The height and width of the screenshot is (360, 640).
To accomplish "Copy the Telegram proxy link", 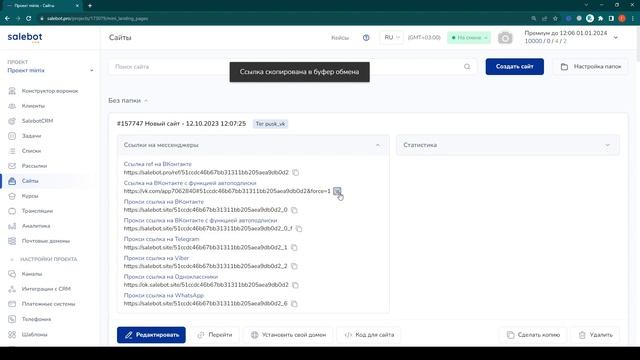I will pos(294,247).
